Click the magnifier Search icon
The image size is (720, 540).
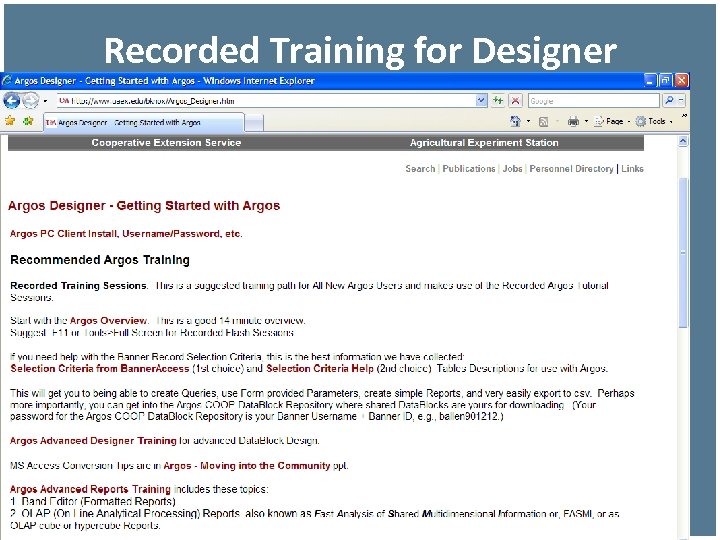point(669,100)
